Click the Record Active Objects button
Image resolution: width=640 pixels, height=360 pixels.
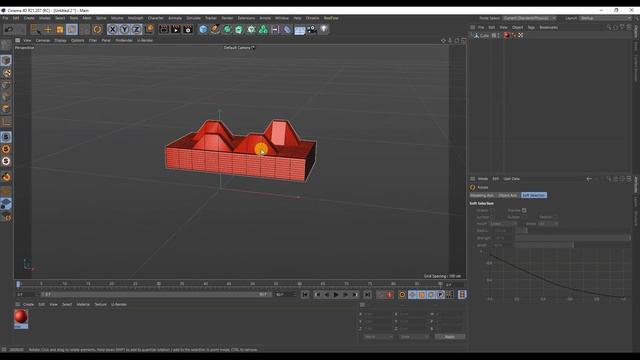point(381,294)
